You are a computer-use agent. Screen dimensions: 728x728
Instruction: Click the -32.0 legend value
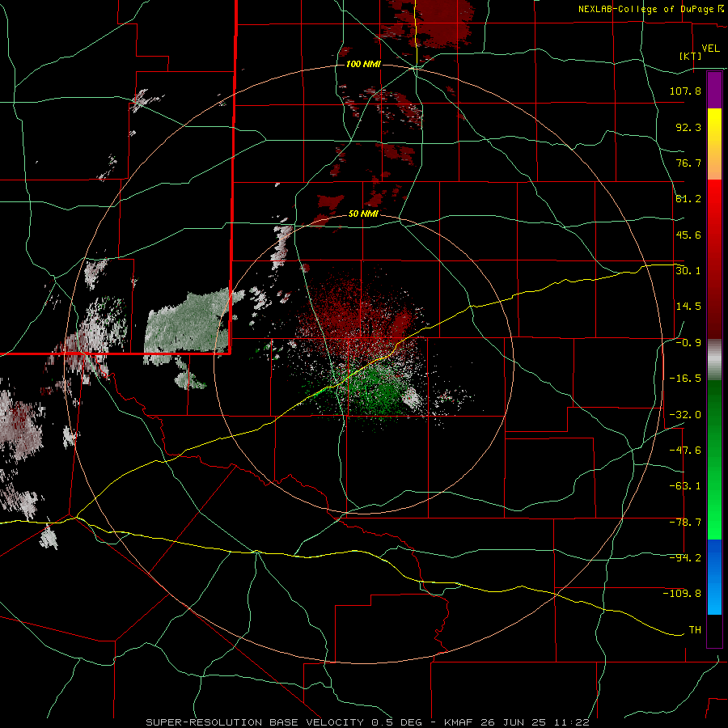coord(685,414)
